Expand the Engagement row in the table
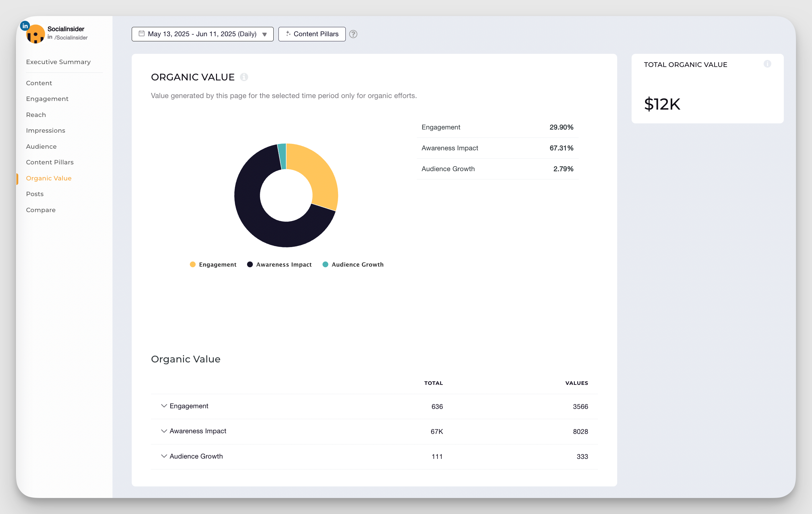 pos(164,406)
